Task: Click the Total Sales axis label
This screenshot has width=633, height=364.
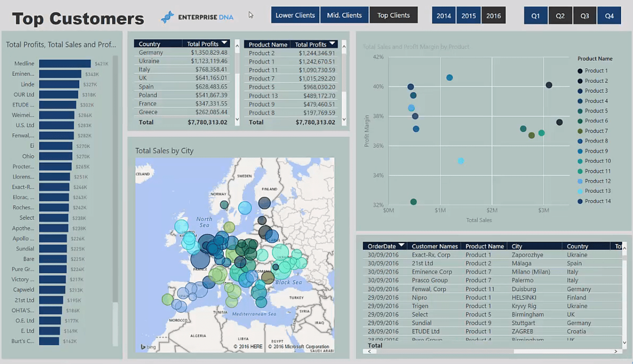Action: click(x=479, y=220)
